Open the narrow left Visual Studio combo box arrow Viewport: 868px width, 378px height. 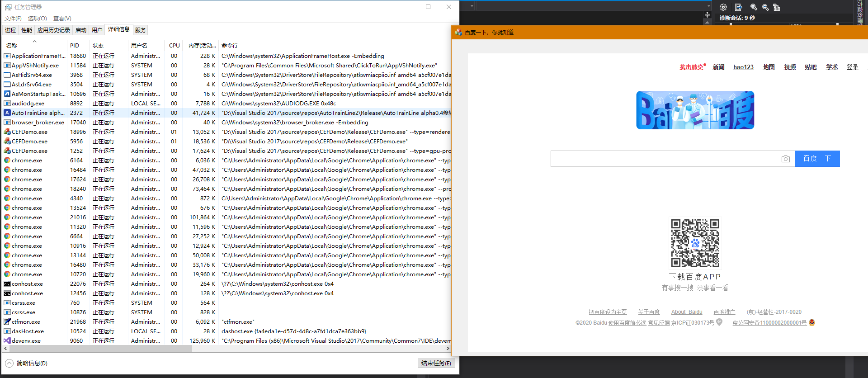(472, 6)
